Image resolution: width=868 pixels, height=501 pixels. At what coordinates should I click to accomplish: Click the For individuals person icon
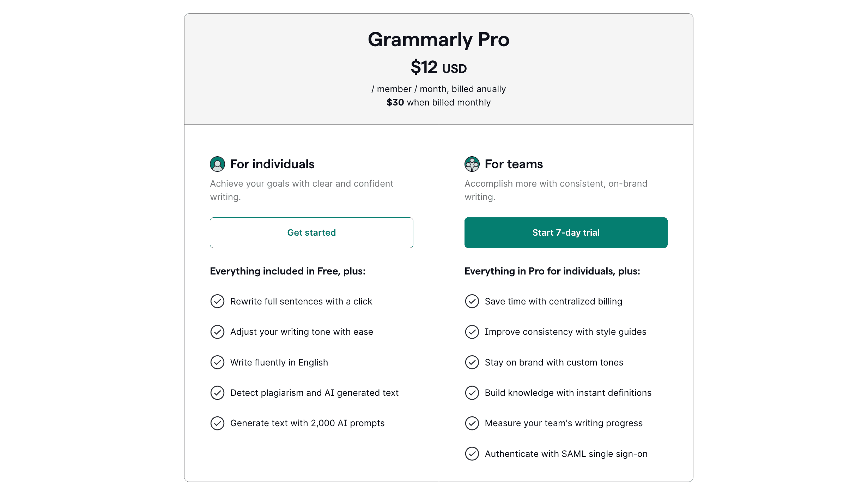(x=218, y=164)
